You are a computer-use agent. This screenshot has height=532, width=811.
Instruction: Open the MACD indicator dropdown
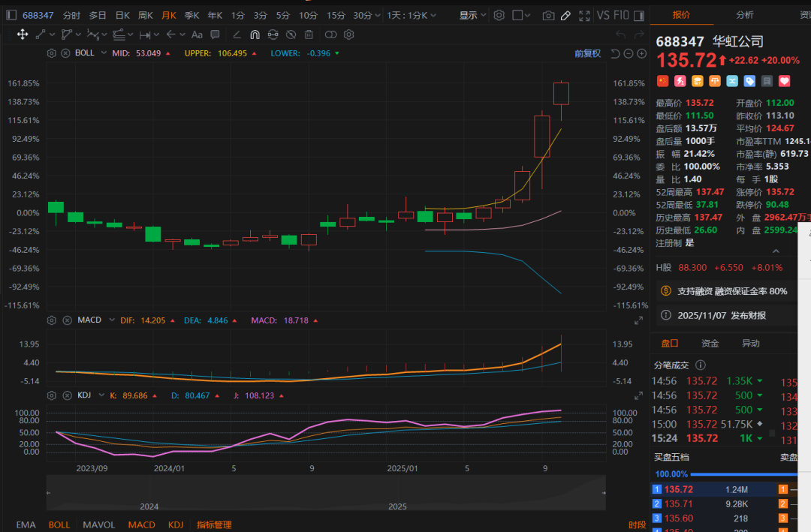(x=112, y=320)
